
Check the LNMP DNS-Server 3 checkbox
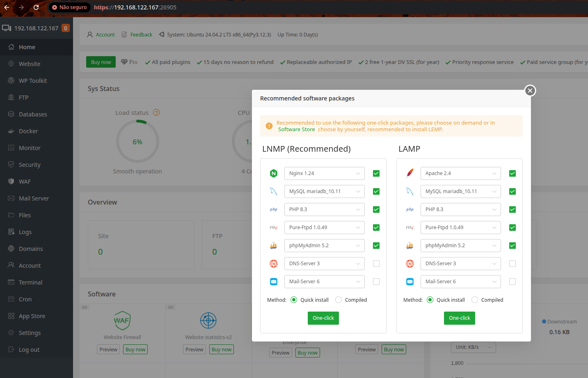point(376,264)
